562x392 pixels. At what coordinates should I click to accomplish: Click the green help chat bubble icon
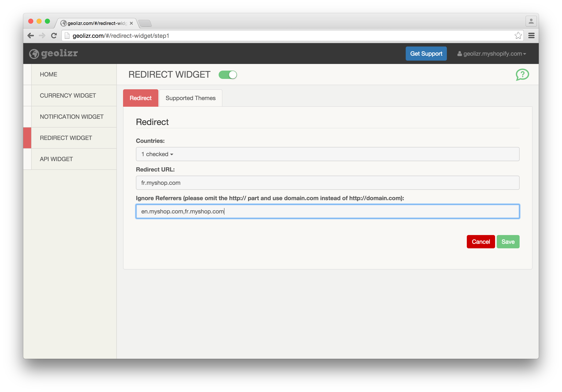tap(522, 74)
